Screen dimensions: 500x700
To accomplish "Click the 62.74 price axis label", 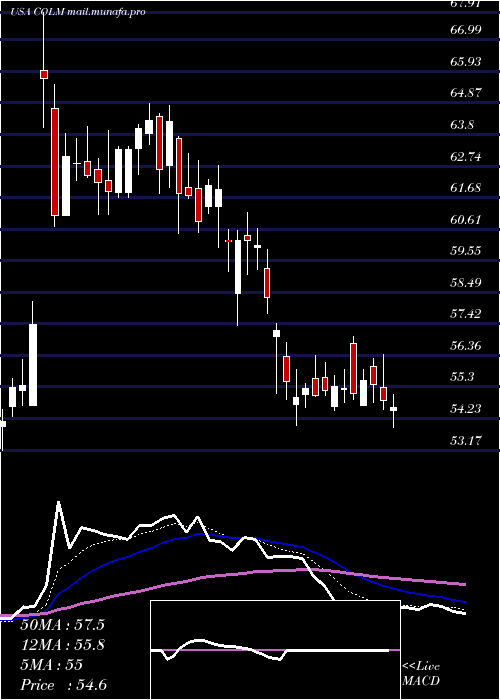I will coord(466,157).
